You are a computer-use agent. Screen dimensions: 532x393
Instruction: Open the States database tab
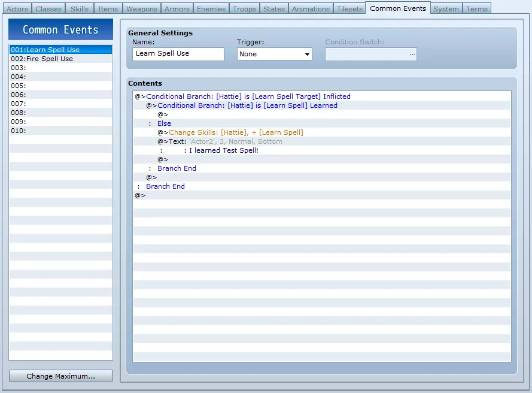coord(274,9)
